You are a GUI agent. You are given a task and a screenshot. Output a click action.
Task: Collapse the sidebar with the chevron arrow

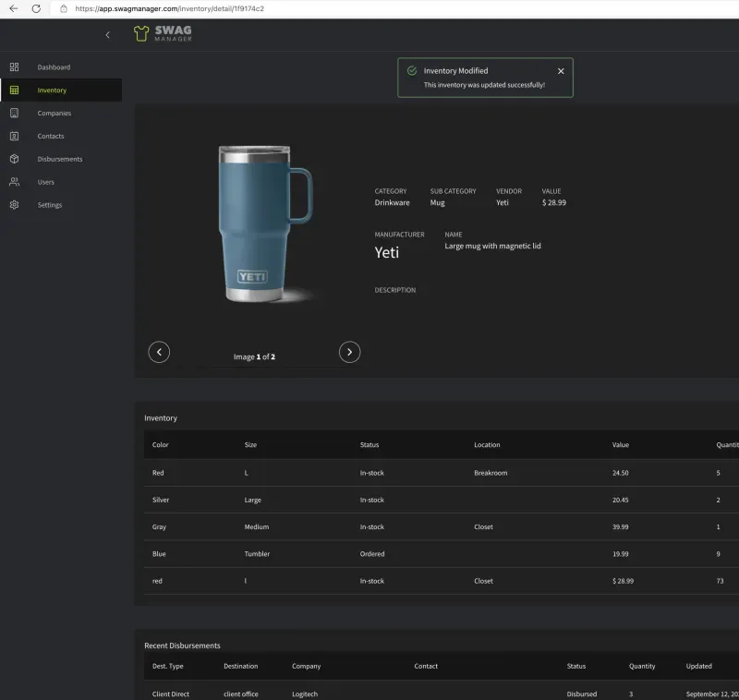click(107, 34)
